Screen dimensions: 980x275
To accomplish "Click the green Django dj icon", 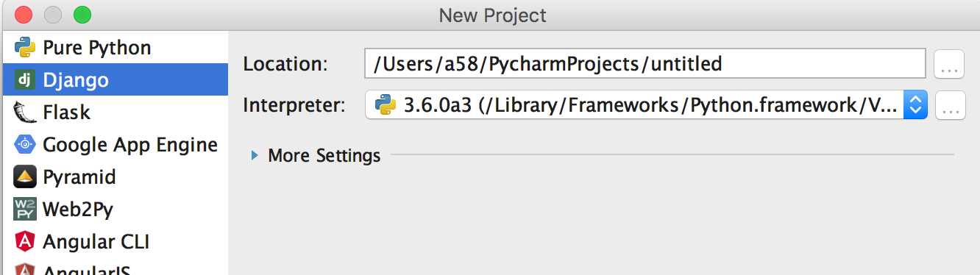I will [25, 80].
